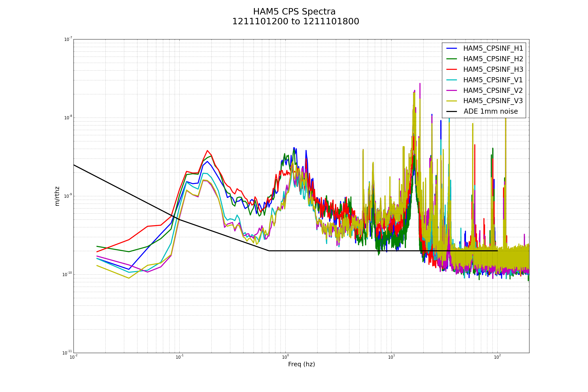The width and height of the screenshot is (588, 392).
Task: Click the HAM5_CPSINF_V2 legend label
Action: tap(493, 90)
